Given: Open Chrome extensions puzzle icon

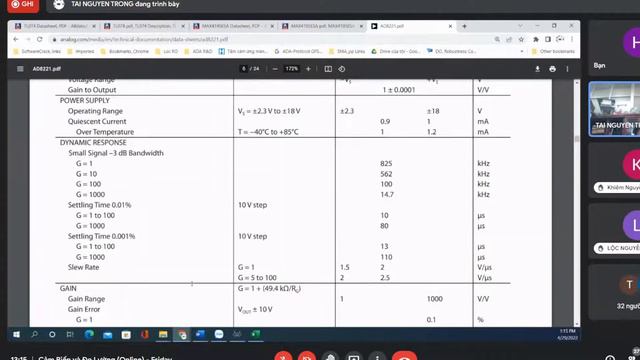Looking at the screenshot, I should coord(536,39).
